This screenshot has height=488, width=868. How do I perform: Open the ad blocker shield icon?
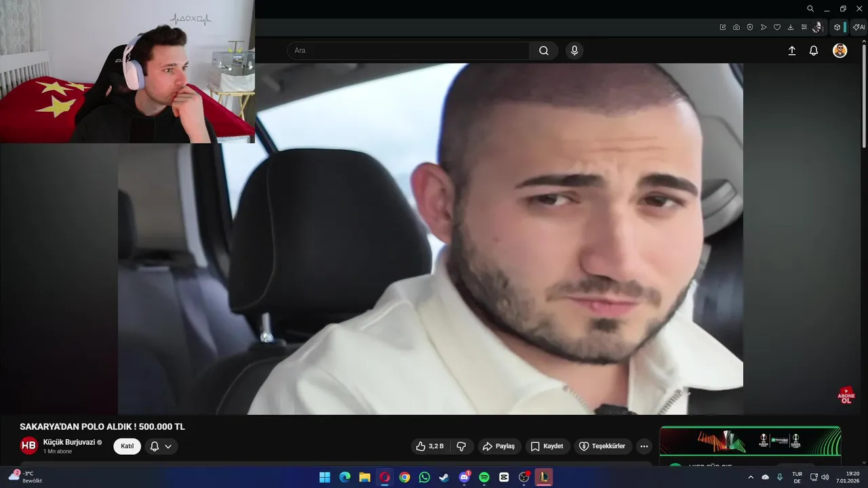750,27
